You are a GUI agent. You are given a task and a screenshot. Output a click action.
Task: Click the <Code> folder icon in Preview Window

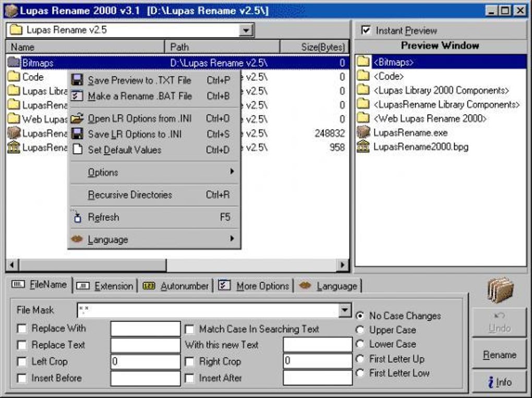point(363,76)
